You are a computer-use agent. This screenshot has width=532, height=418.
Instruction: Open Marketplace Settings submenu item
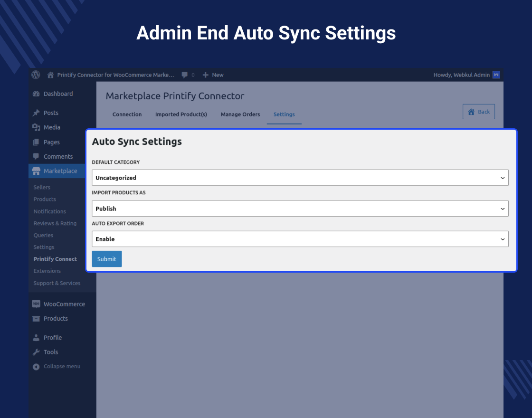(x=44, y=247)
